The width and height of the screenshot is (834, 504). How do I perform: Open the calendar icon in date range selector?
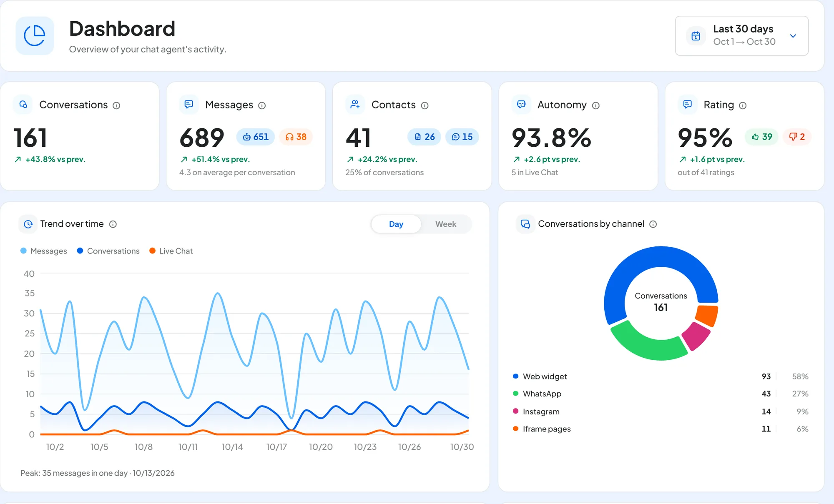pyautogui.click(x=696, y=36)
